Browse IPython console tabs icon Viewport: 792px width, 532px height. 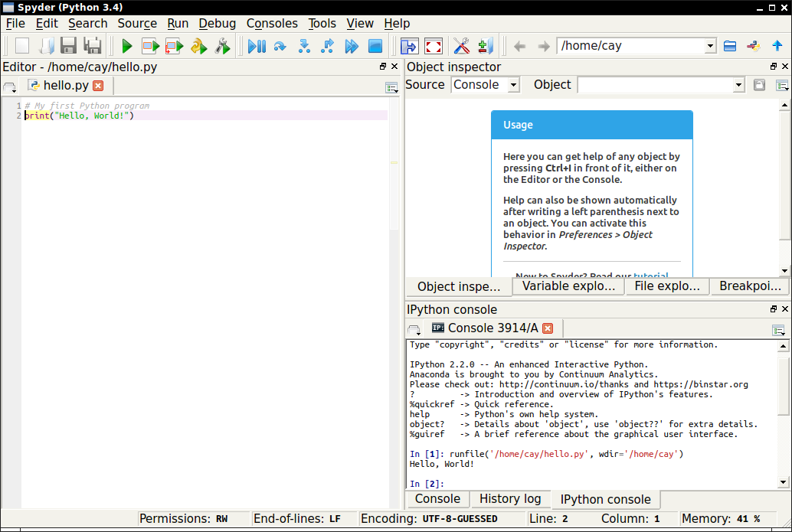(x=414, y=330)
